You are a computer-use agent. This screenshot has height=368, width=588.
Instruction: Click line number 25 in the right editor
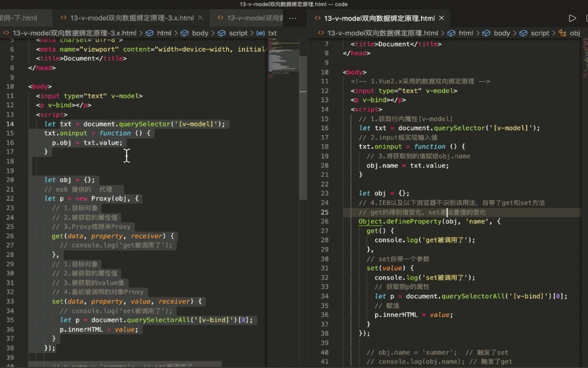tap(325, 212)
